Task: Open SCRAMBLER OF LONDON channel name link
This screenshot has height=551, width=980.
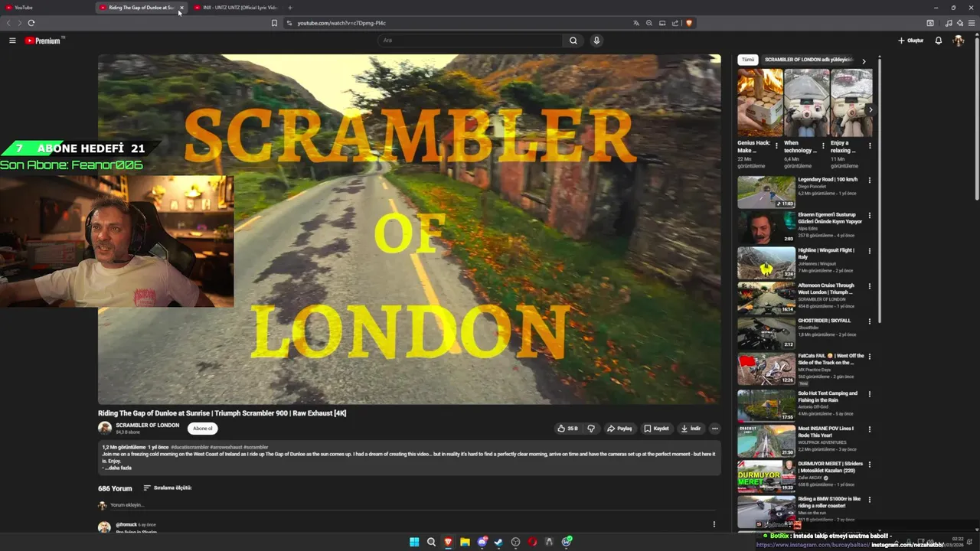Action: point(148,425)
